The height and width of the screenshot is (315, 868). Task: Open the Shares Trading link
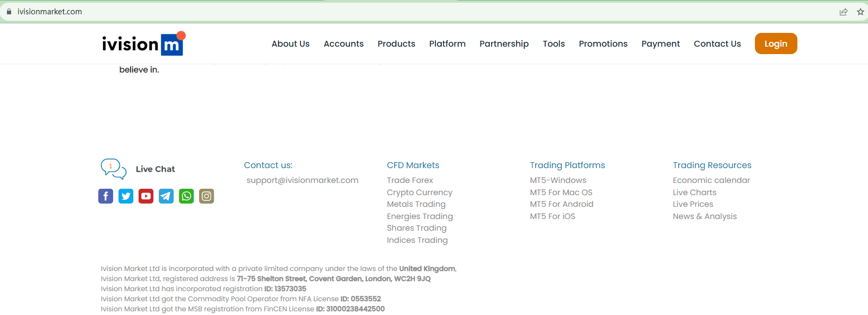point(417,228)
